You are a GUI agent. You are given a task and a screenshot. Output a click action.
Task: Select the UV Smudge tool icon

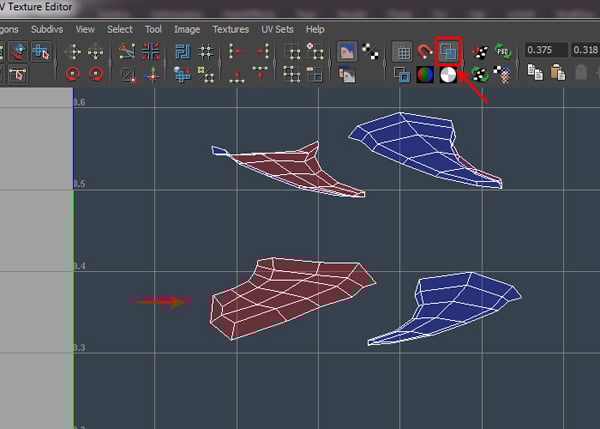pos(18,51)
